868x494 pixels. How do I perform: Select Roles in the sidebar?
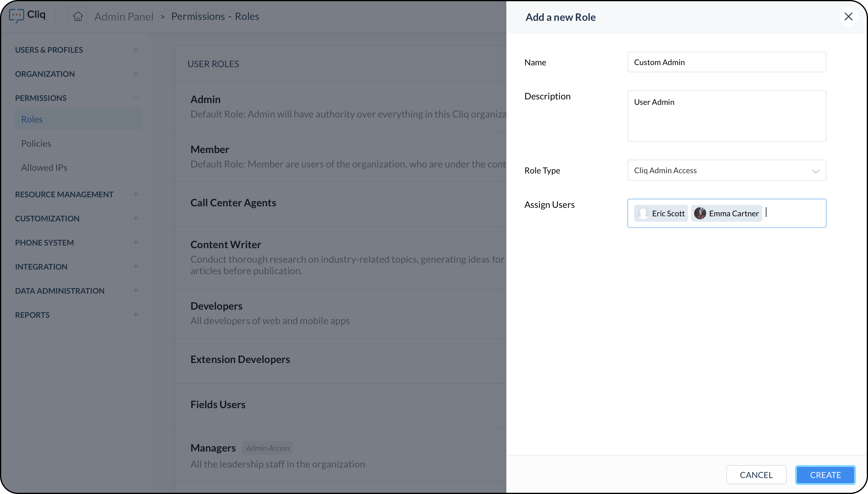click(x=32, y=119)
